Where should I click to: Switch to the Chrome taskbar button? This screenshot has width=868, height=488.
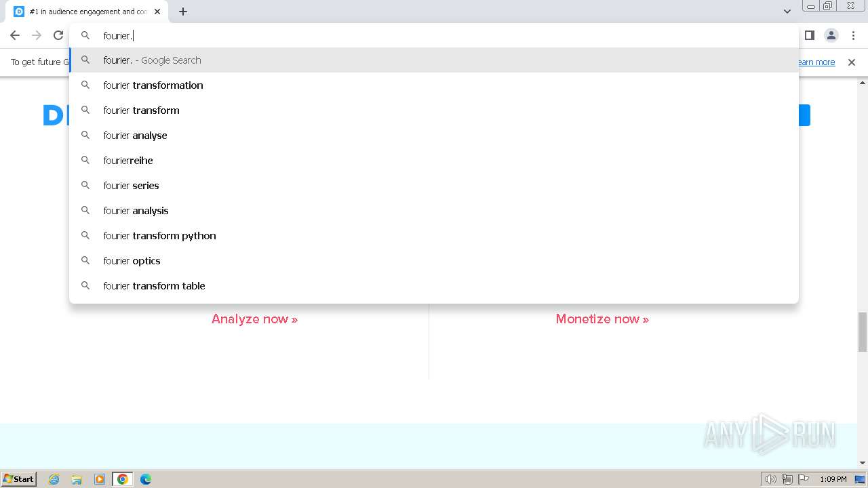123,479
